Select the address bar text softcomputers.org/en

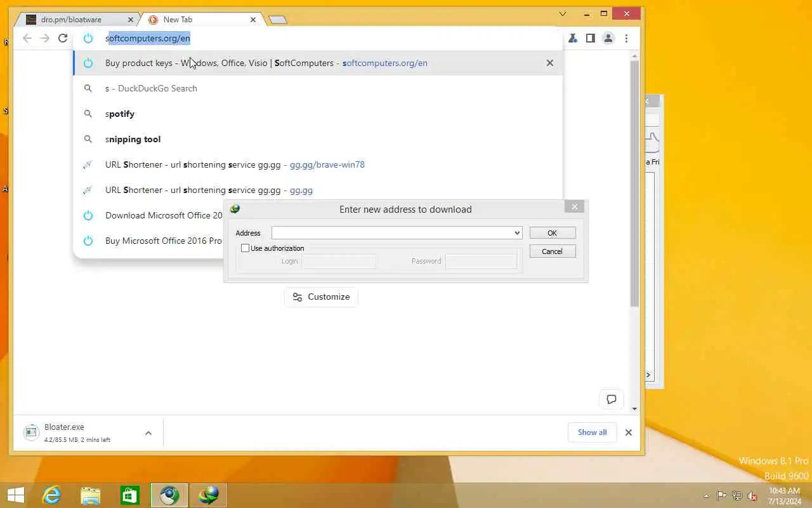[x=149, y=38]
